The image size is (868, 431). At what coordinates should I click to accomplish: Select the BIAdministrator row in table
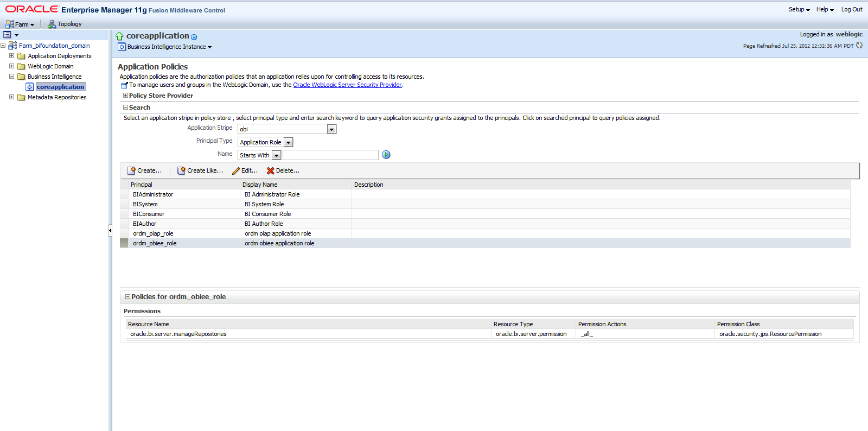click(x=153, y=194)
